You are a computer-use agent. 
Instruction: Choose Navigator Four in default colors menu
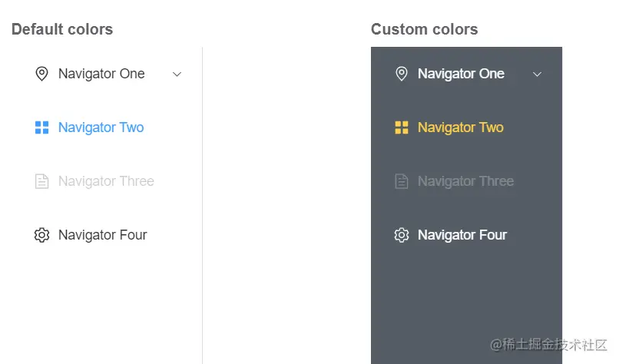tap(103, 235)
